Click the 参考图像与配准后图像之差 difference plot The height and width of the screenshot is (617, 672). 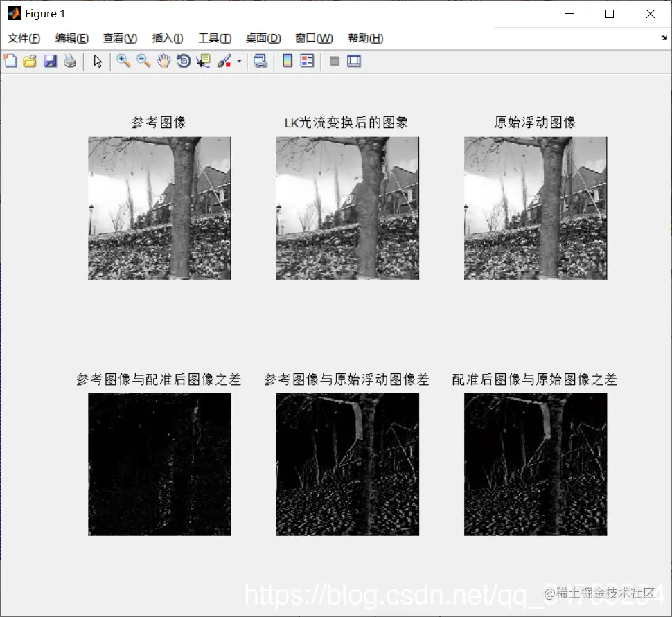pos(159,465)
